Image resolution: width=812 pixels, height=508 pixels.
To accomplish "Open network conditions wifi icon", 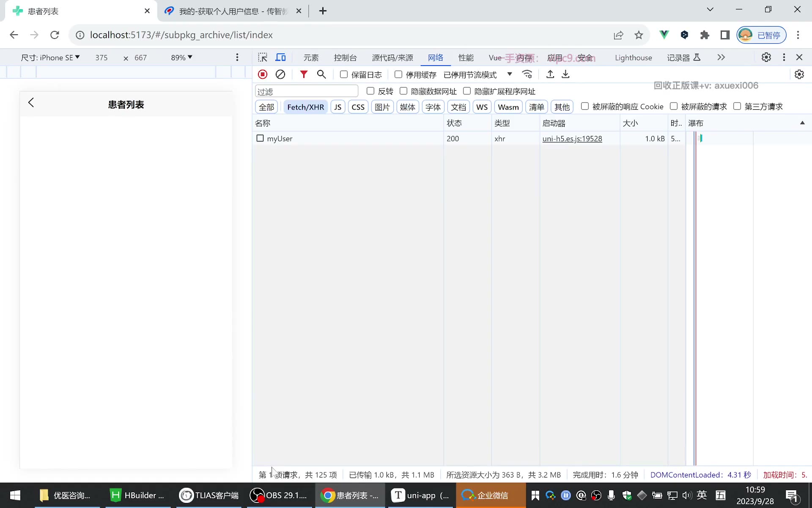I will click(527, 75).
